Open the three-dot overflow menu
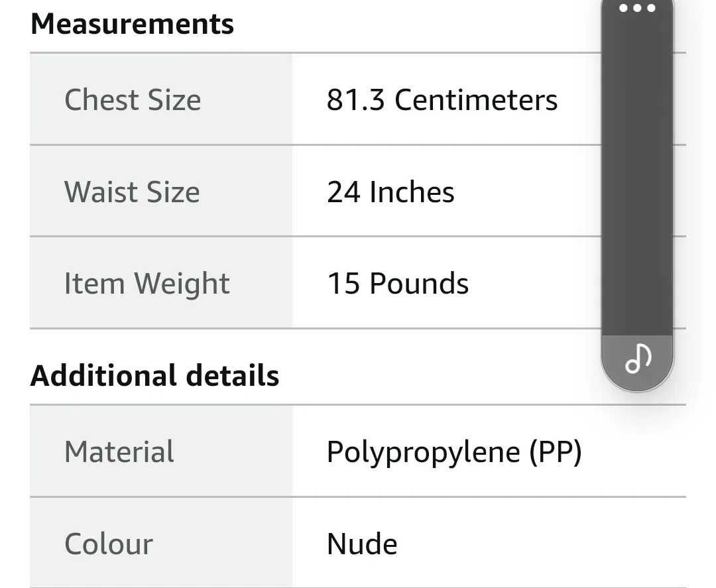Image resolution: width=716 pixels, height=588 pixels. coord(637,9)
